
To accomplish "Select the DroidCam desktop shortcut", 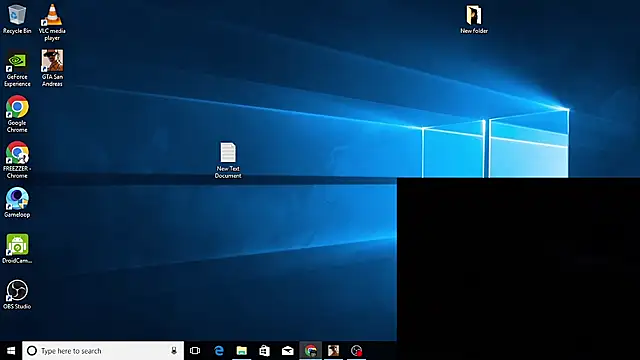I will tap(17, 249).
